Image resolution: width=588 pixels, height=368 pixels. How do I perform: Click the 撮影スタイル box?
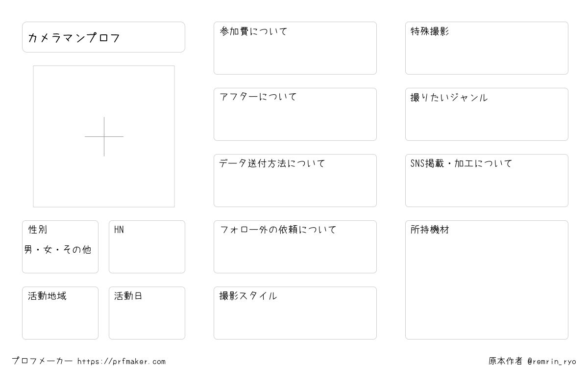(x=295, y=313)
